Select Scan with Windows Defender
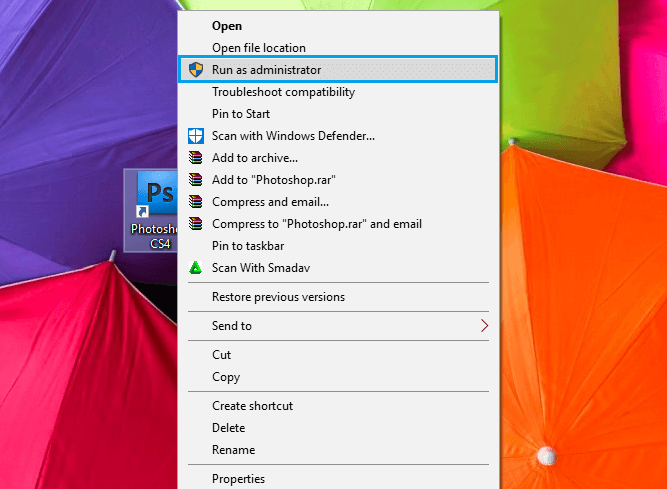Screen dimensions: 667x489 [x=338, y=136]
